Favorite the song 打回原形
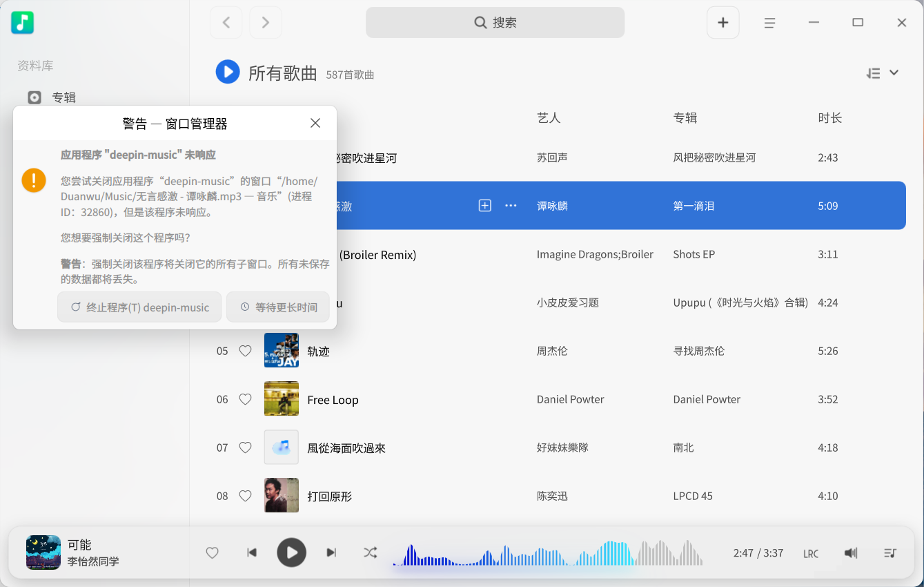The height and width of the screenshot is (587, 924). pyautogui.click(x=245, y=496)
